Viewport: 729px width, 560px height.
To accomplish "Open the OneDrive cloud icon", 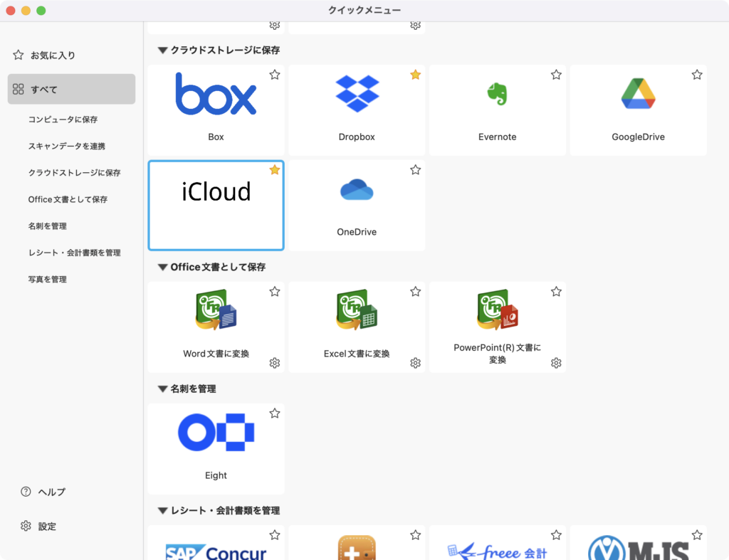I will (357, 189).
